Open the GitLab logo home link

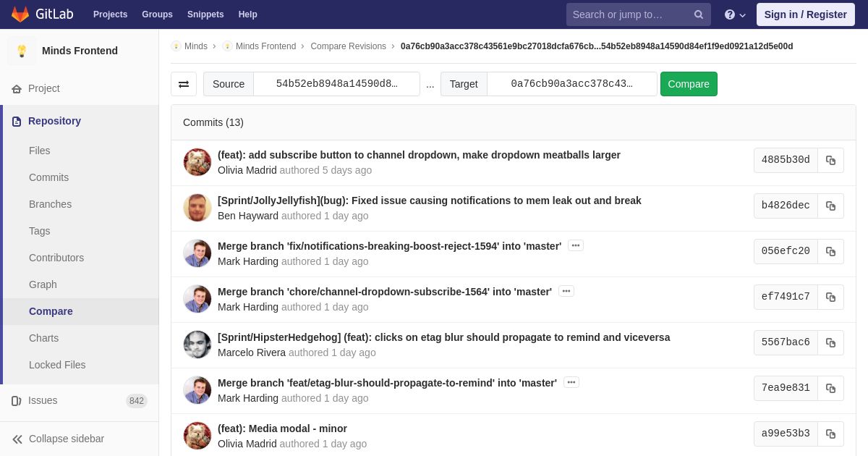[x=41, y=14]
